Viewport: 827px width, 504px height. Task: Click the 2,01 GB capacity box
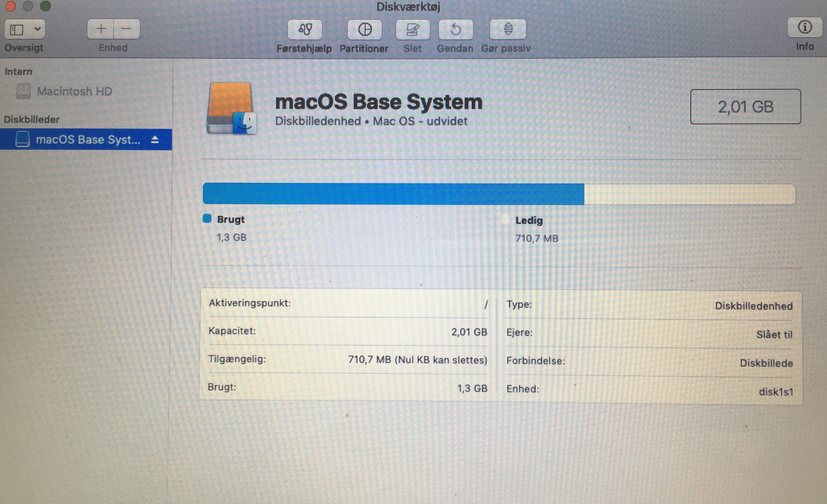(745, 107)
